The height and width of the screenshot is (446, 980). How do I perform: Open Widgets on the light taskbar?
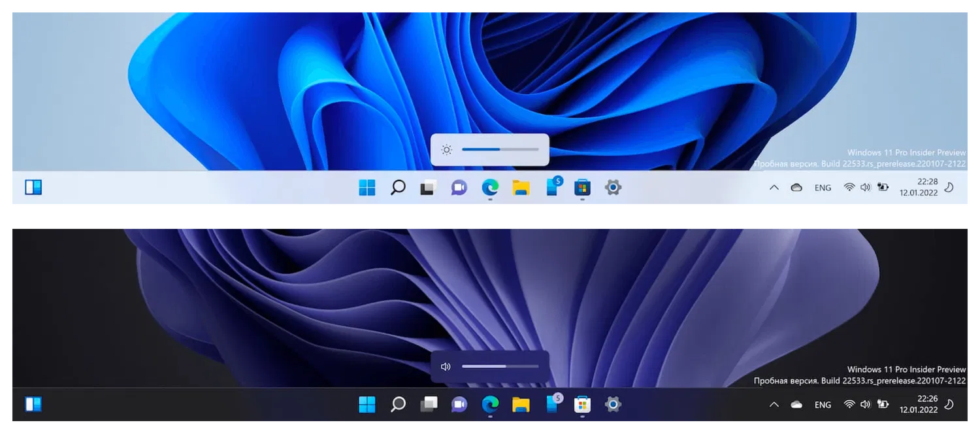tap(33, 188)
